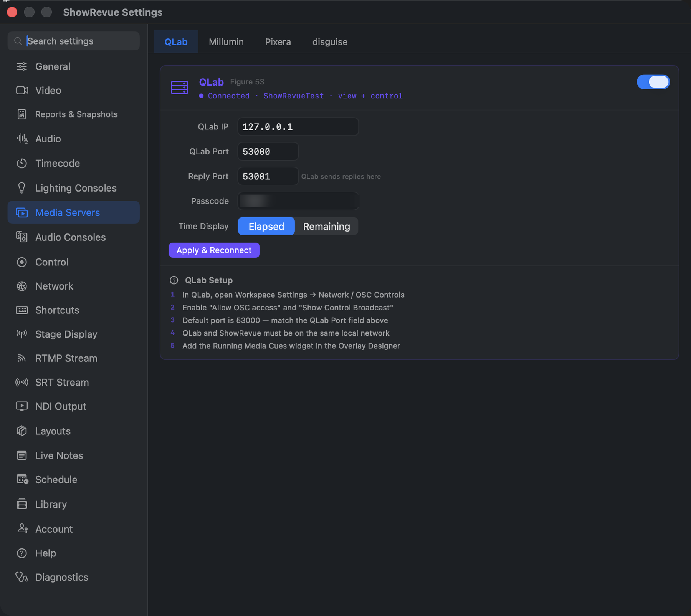Image resolution: width=691 pixels, height=616 pixels.
Task: Click the Reports & Snapshots icon
Action: pos(22,114)
